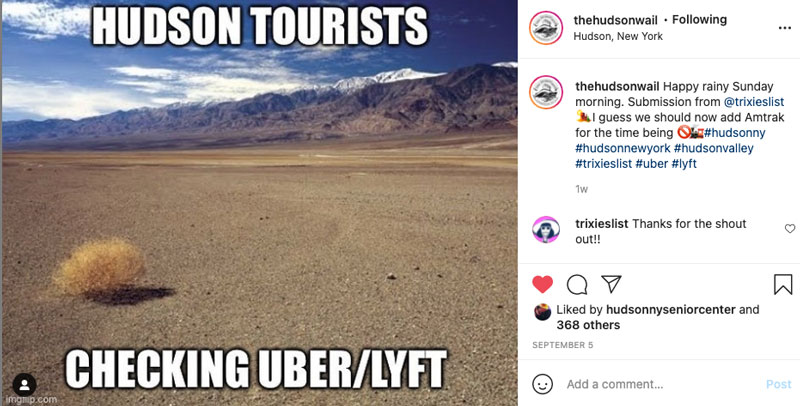The width and height of the screenshot is (800, 406).
Task: View the 368 others likes list
Action: (588, 325)
